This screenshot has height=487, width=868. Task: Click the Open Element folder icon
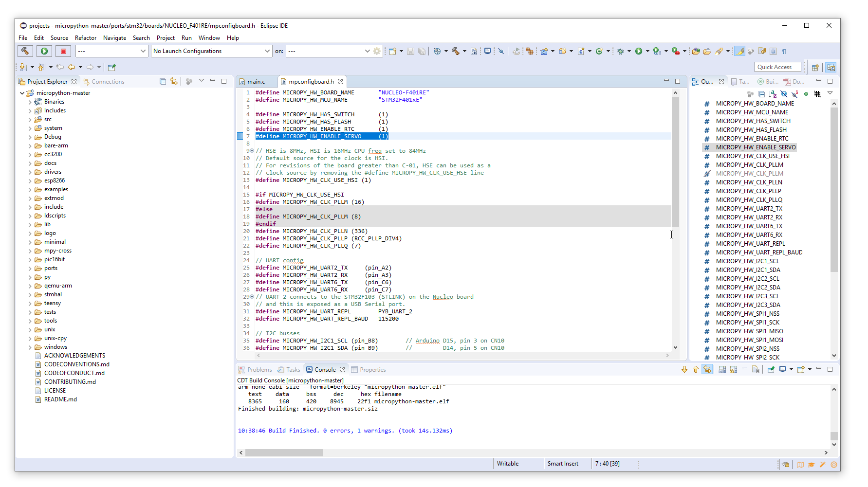(696, 51)
